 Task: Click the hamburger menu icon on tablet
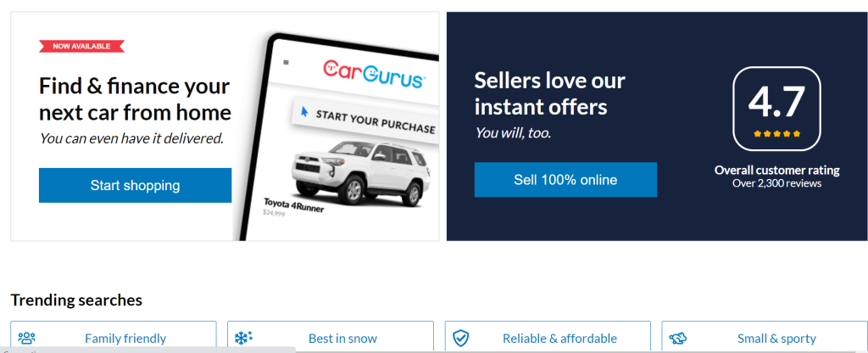pyautogui.click(x=286, y=62)
